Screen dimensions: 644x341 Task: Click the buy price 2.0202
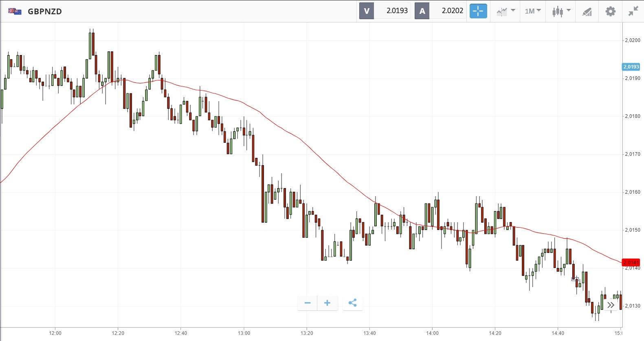tap(452, 11)
